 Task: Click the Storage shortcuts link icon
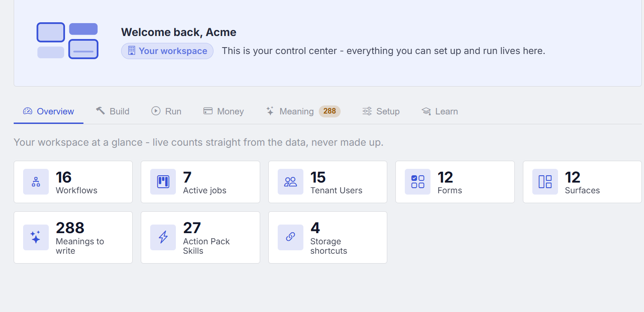(x=291, y=237)
